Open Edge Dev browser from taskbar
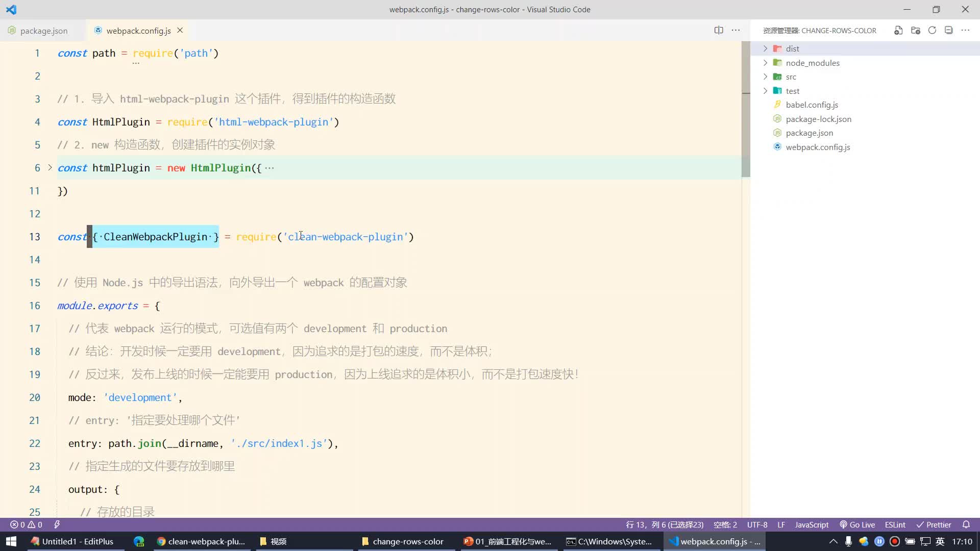Viewport: 980px width, 551px height. (x=139, y=541)
